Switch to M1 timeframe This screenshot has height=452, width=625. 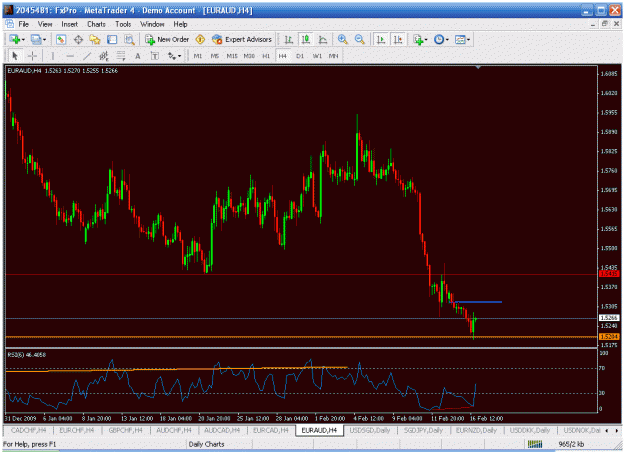coord(198,56)
